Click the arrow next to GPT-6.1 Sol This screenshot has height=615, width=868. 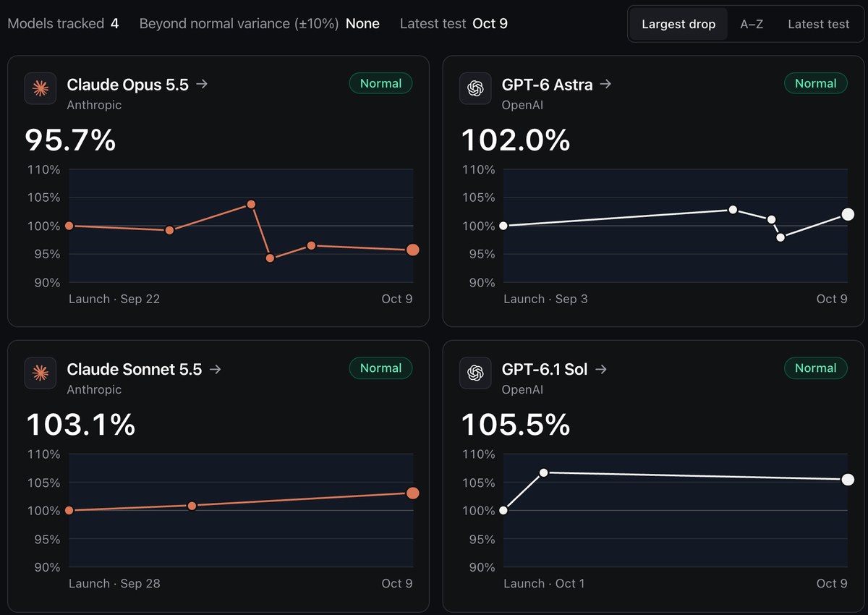(600, 369)
